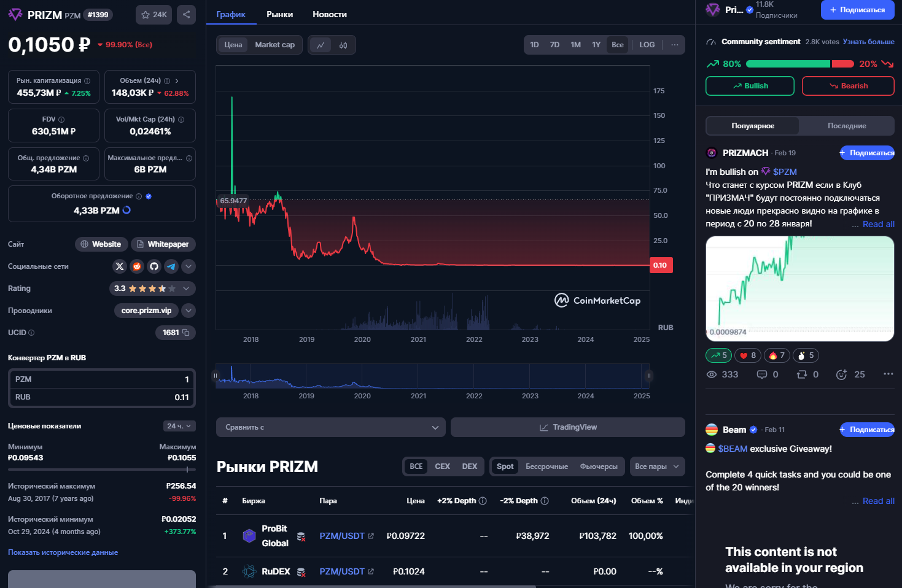Vote Bearish on community sentiment
This screenshot has height=588, width=902.
click(848, 86)
